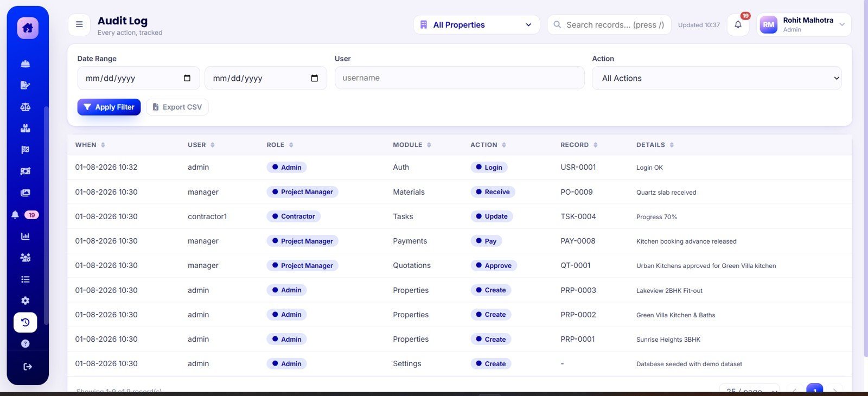The height and width of the screenshot is (396, 868).
Task: Click the Pay action badge
Action: (486, 241)
